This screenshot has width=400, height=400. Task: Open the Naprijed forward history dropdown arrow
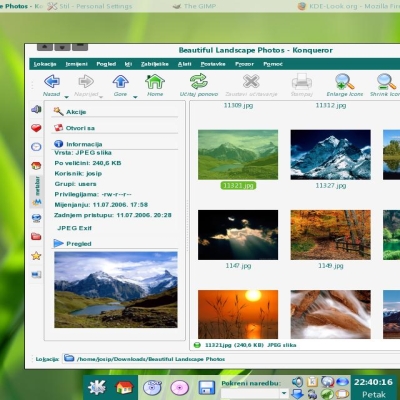point(101,97)
